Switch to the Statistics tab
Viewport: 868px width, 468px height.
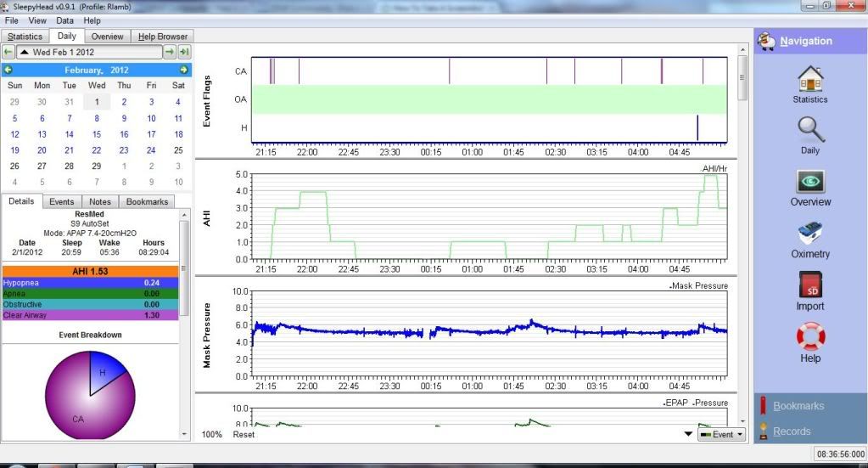pos(25,37)
